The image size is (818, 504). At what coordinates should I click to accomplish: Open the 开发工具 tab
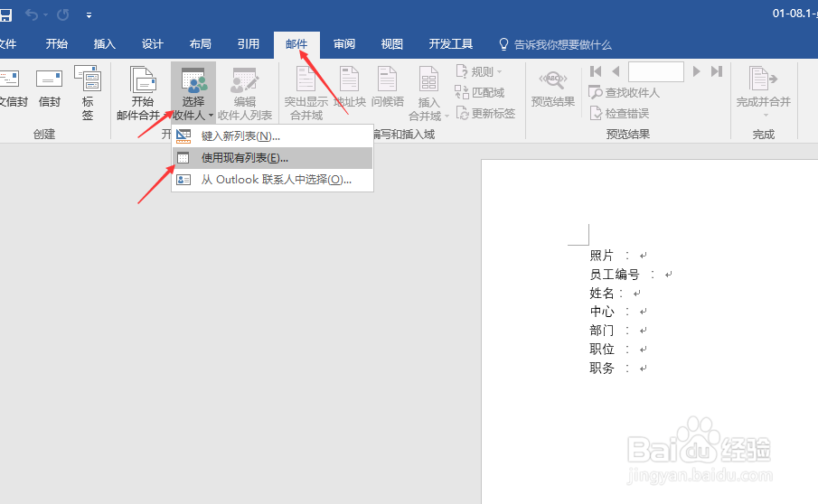click(451, 44)
